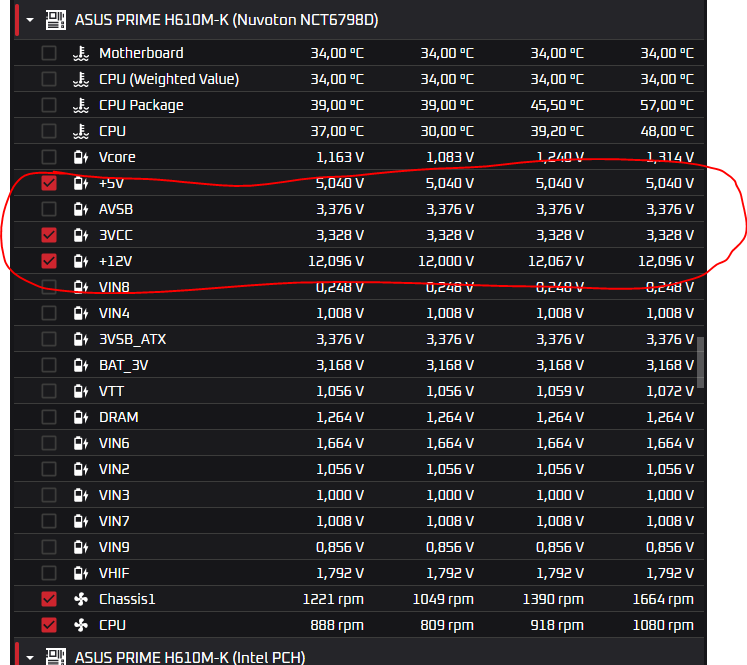Viewport: 747px width, 665px height.
Task: Enable the VIN4 voltage checkbox
Action: click(49, 313)
